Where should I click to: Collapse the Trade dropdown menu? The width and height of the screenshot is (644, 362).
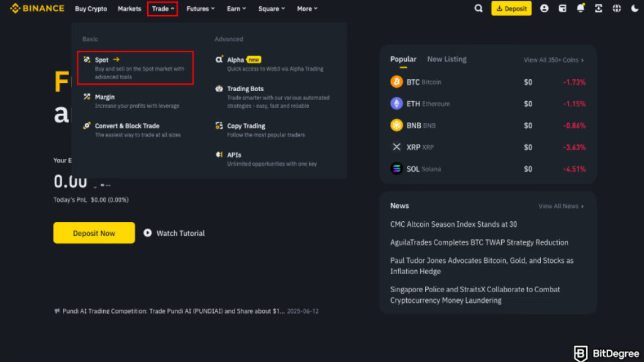163,9
